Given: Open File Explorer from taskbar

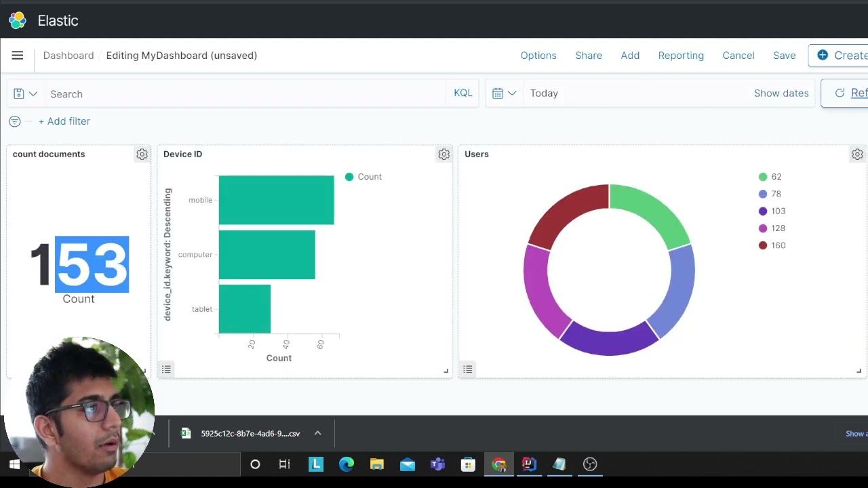Looking at the screenshot, I should pos(377,464).
